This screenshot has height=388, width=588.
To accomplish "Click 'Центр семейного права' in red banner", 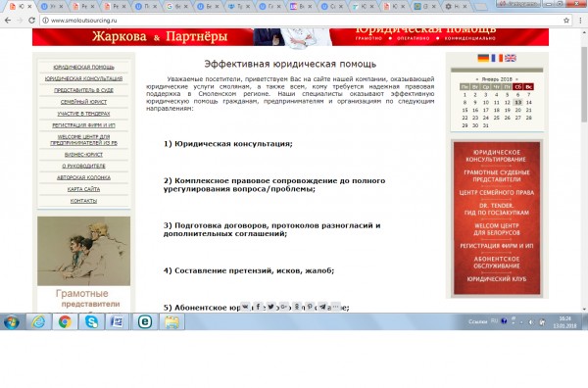I will 497,193.
